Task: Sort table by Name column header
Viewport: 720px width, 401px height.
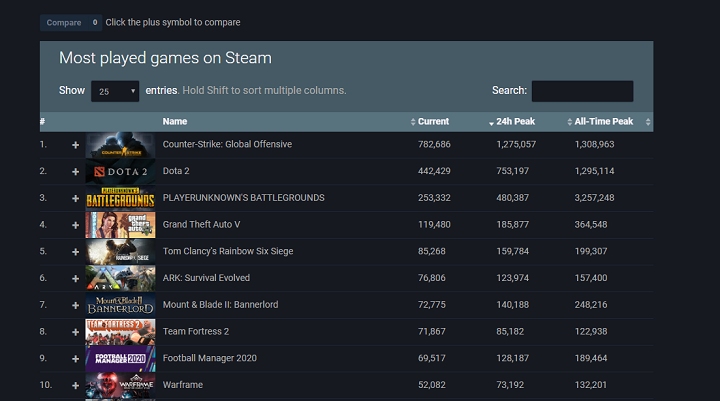Action: [175, 122]
